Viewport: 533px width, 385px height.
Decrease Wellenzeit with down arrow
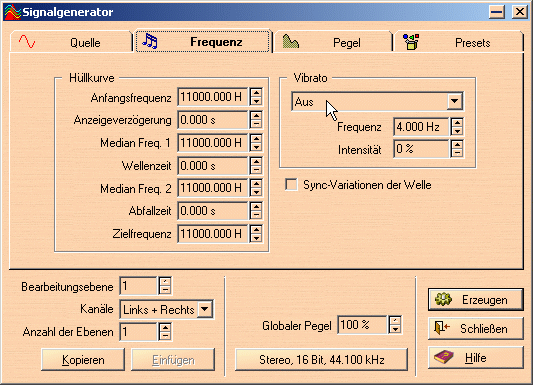click(x=256, y=170)
